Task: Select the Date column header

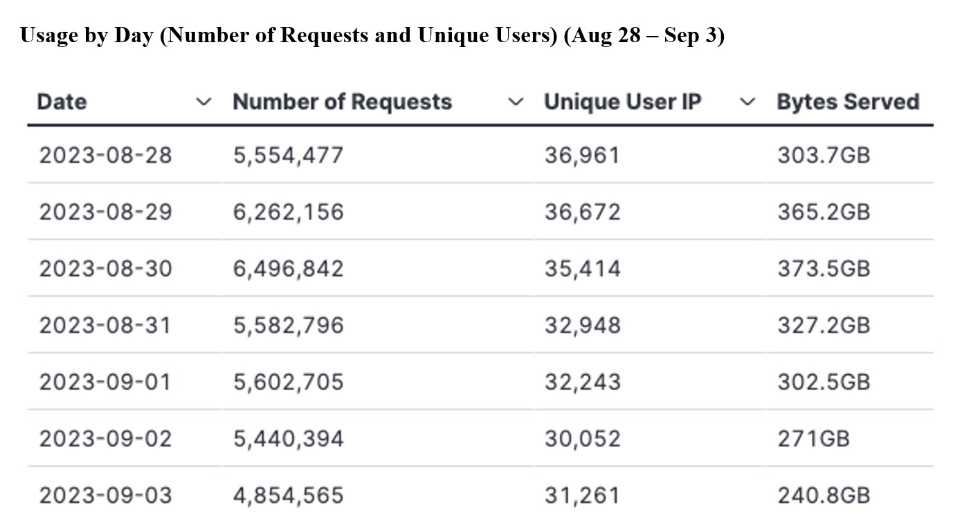Action: [x=62, y=102]
